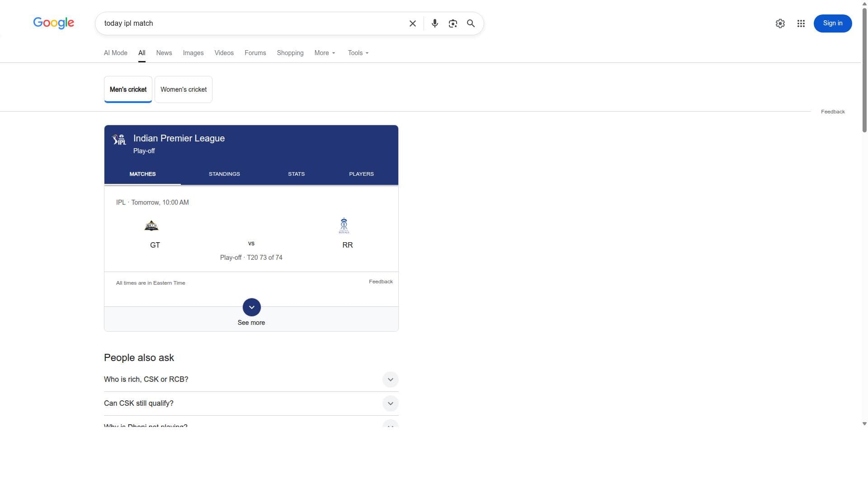Click All times are in Eastern Time note
The image size is (868, 488).
point(151,283)
